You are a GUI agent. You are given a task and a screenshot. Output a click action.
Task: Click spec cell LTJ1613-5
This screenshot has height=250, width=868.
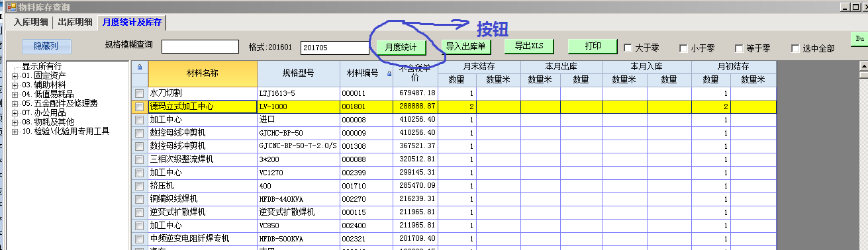pyautogui.click(x=298, y=93)
